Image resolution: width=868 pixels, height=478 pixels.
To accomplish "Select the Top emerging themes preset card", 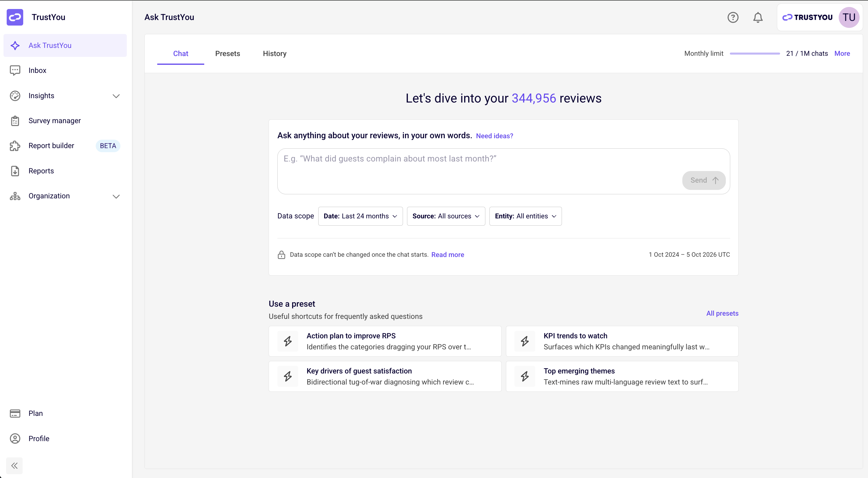I will point(622,376).
